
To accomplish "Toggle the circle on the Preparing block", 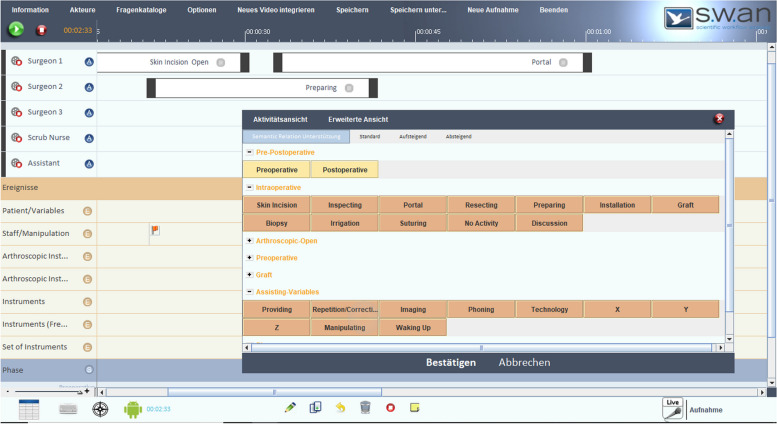I will pos(348,88).
